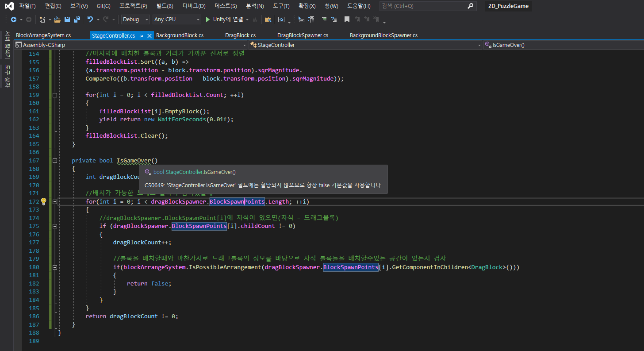The height and width of the screenshot is (351, 644).
Task: Open the Git(G) menu
Action: click(103, 6)
